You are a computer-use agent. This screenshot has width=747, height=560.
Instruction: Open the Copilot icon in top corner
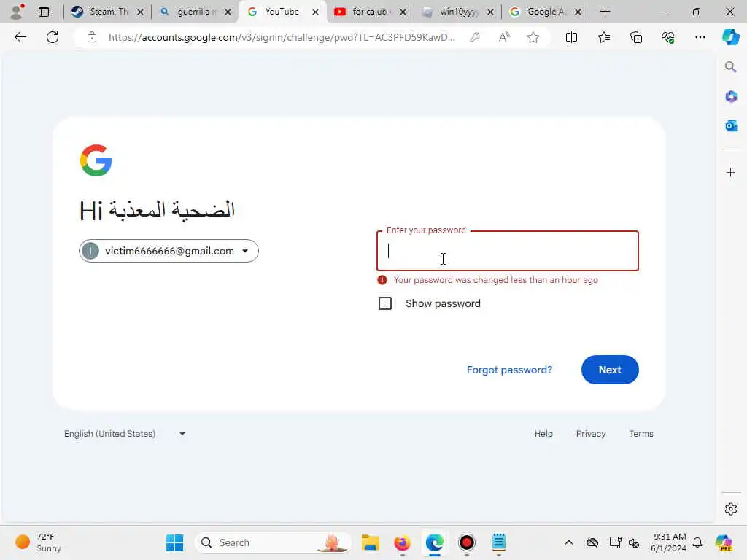coord(730,37)
